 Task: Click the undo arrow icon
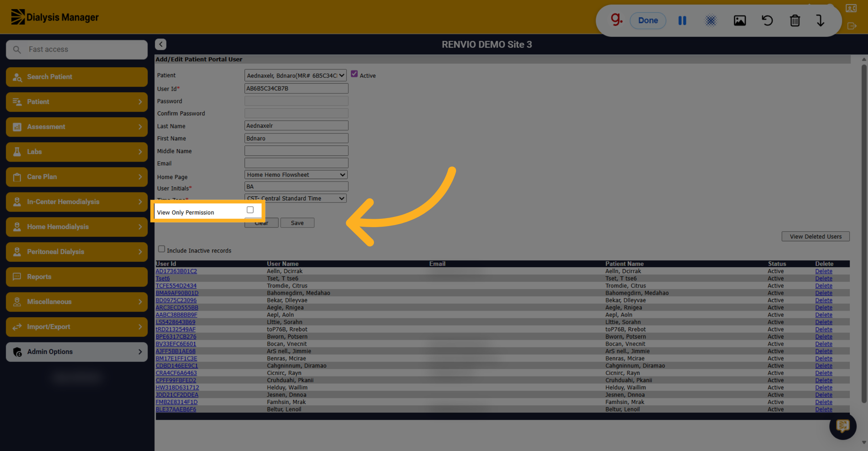767,21
